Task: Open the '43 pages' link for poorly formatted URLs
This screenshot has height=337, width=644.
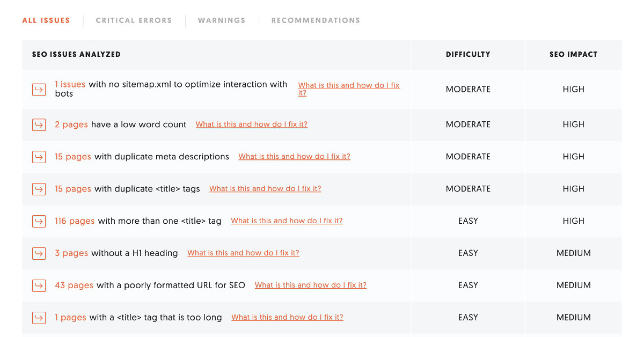Action: tap(74, 285)
